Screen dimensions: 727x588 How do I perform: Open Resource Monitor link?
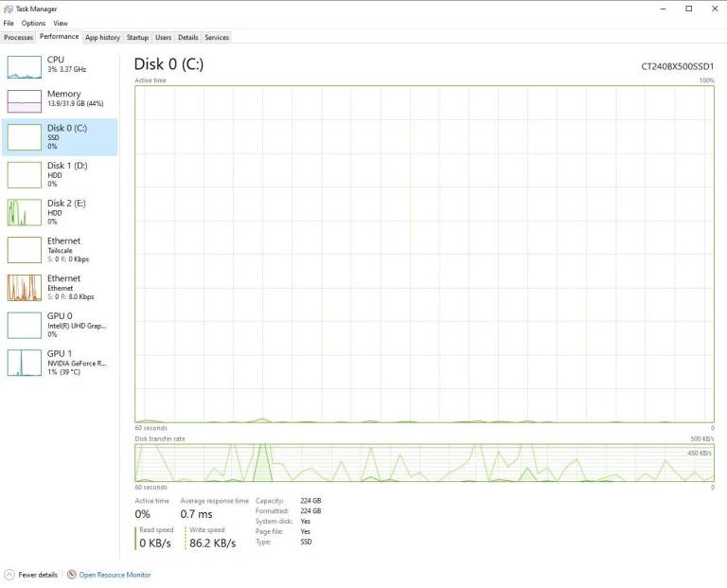click(115, 575)
